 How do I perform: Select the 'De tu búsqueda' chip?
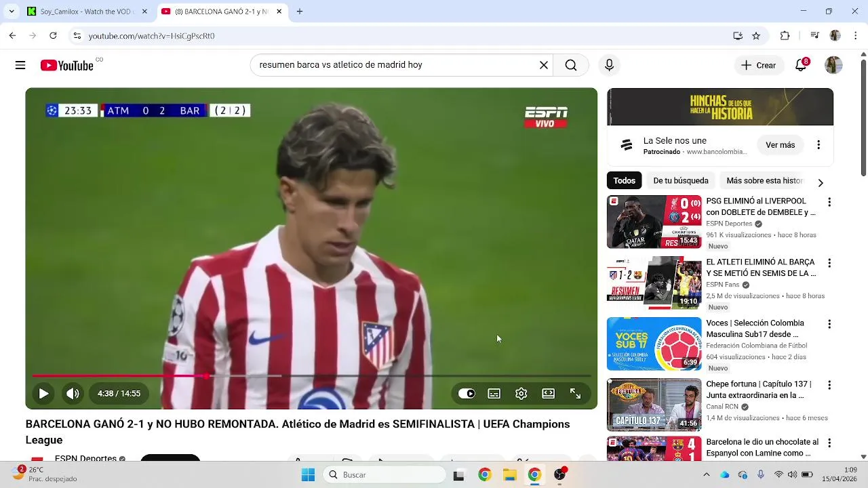[681, 180]
